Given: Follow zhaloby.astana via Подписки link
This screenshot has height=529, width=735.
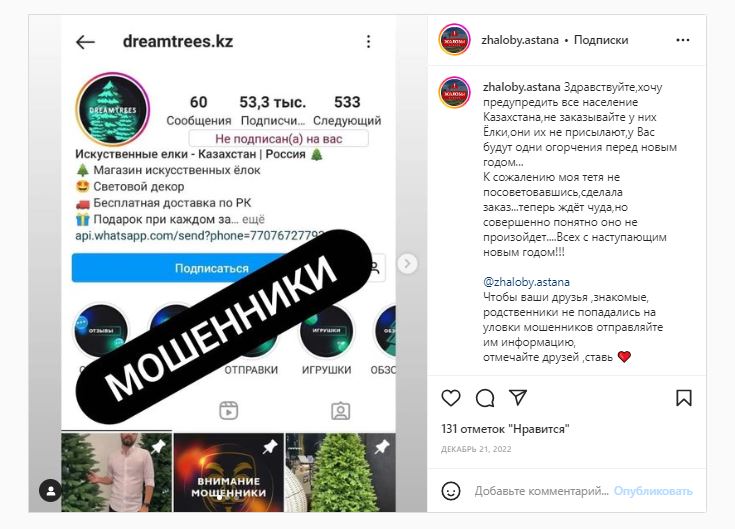Looking at the screenshot, I should pyautogui.click(x=601, y=40).
